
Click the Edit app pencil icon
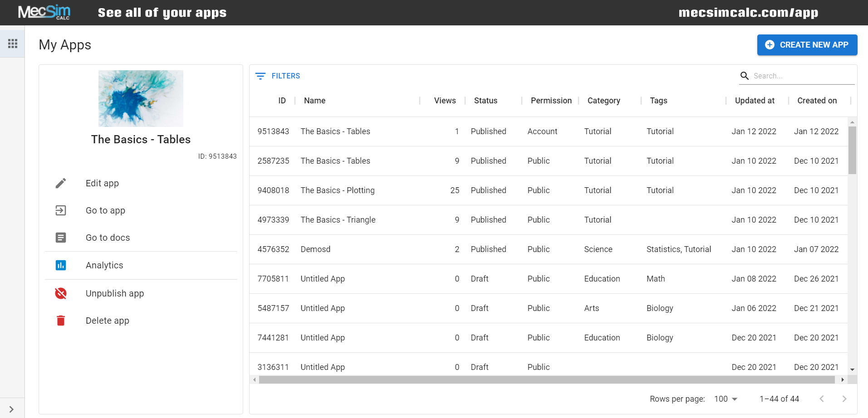pyautogui.click(x=61, y=183)
